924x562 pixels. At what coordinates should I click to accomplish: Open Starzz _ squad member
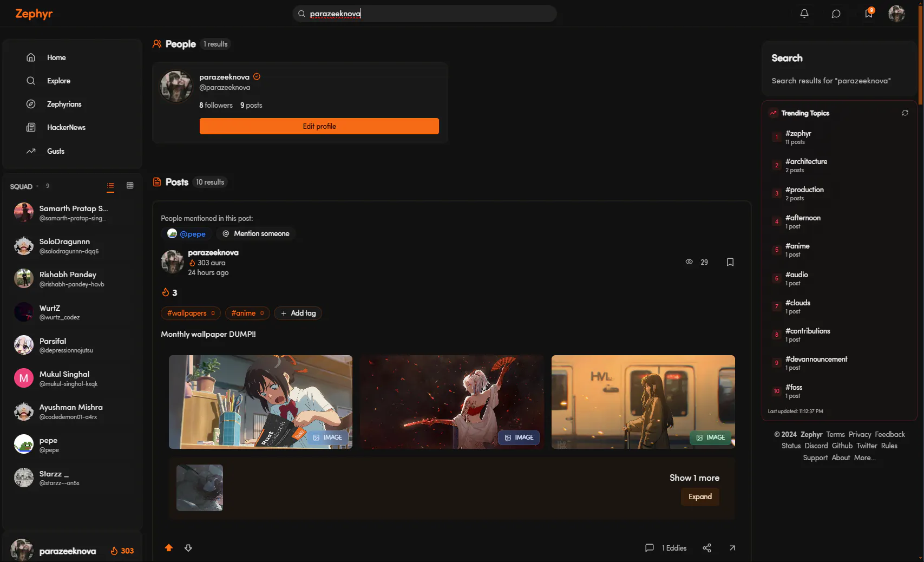click(x=73, y=478)
